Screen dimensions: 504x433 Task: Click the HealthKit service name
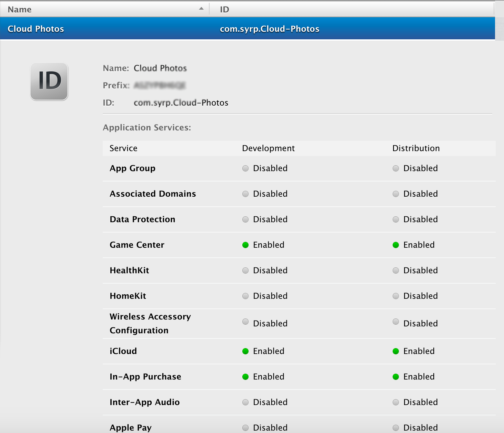pos(129,270)
